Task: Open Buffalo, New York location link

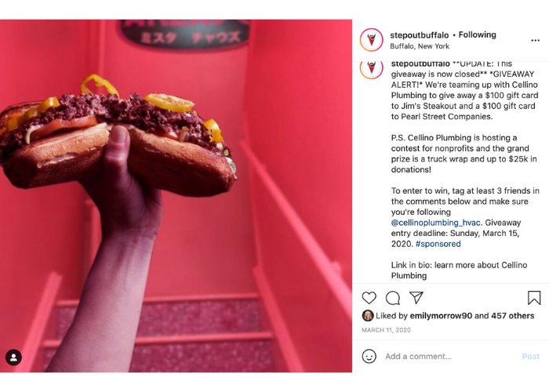Action: (420, 46)
